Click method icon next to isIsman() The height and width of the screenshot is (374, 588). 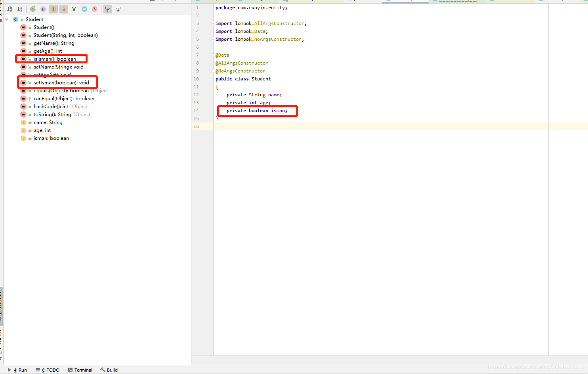(x=23, y=59)
